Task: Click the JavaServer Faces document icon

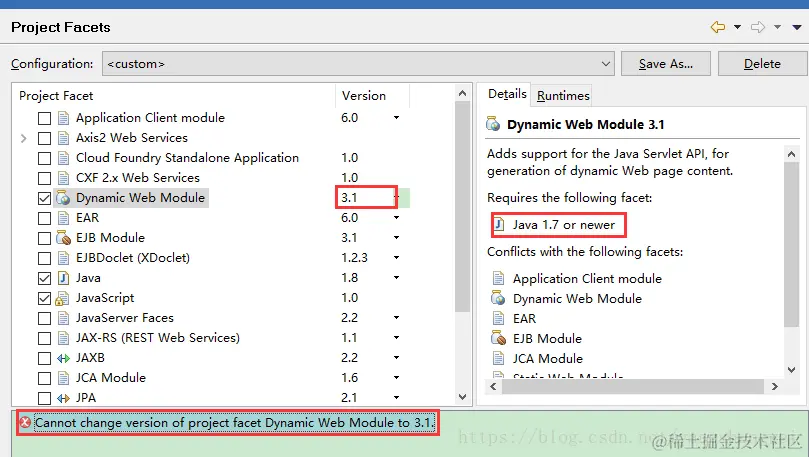Action: 63,318
